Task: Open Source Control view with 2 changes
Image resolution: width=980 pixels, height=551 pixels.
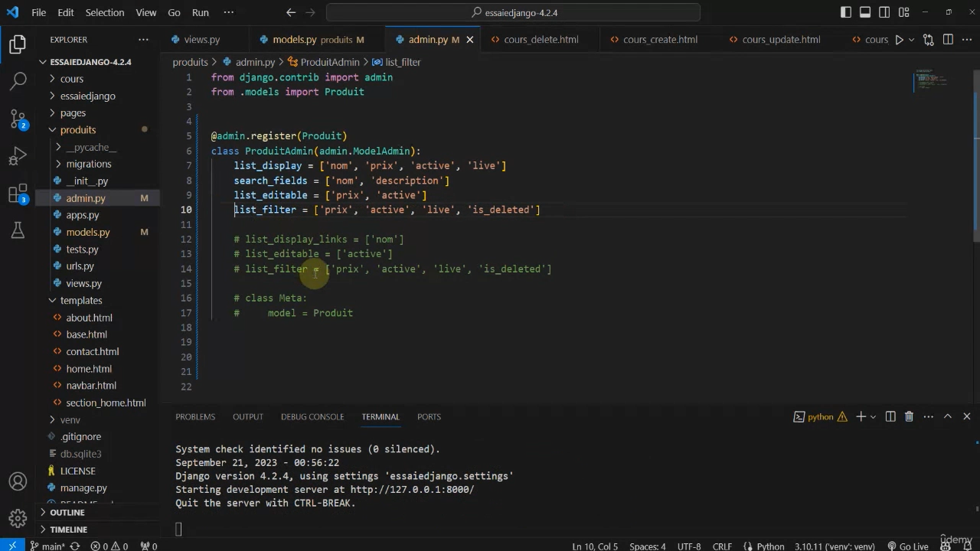Action: coord(18,119)
